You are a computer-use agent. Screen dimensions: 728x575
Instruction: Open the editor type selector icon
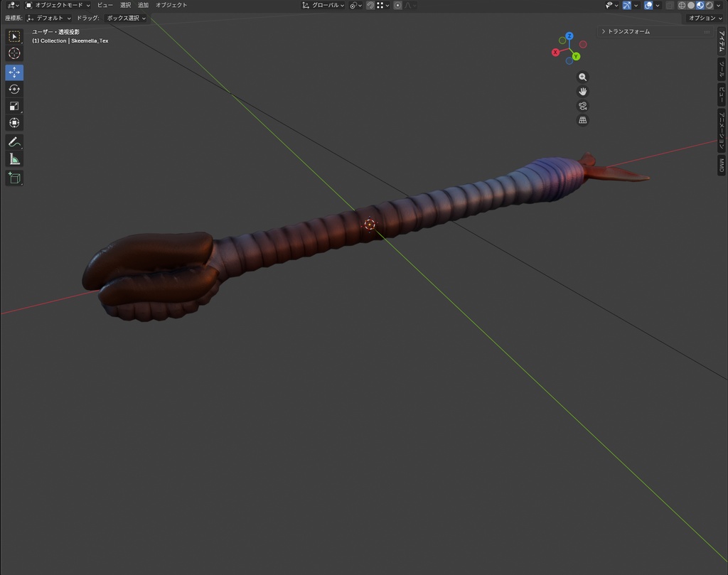pos(13,5)
